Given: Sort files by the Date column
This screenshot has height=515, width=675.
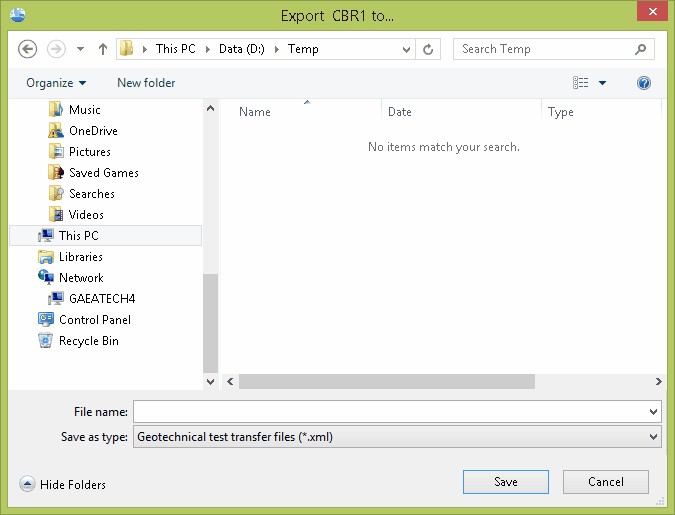Looking at the screenshot, I should [400, 112].
